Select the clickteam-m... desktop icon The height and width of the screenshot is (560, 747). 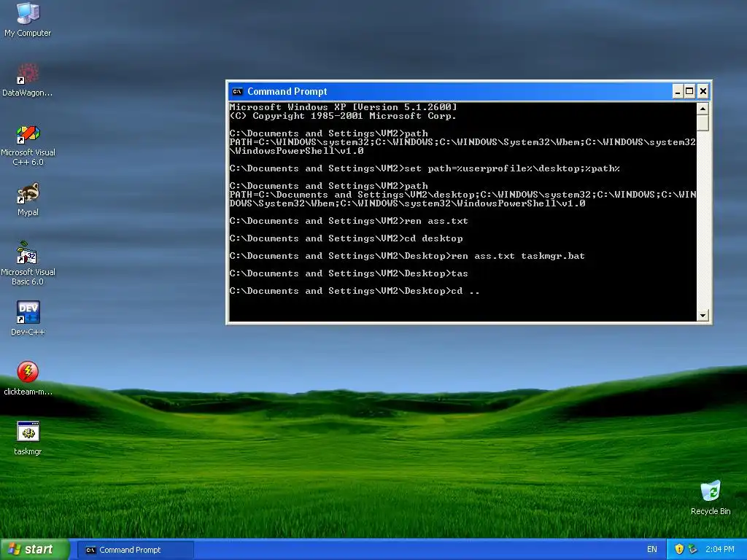tap(28, 378)
